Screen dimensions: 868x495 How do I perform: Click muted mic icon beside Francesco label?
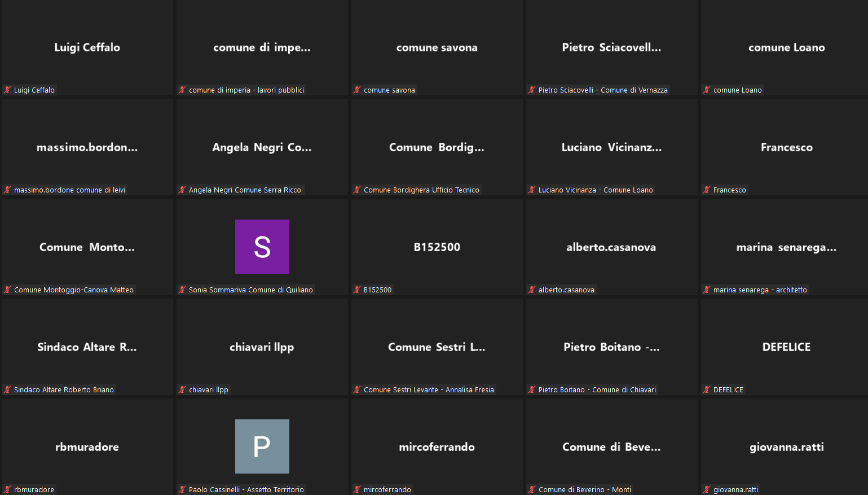point(707,190)
